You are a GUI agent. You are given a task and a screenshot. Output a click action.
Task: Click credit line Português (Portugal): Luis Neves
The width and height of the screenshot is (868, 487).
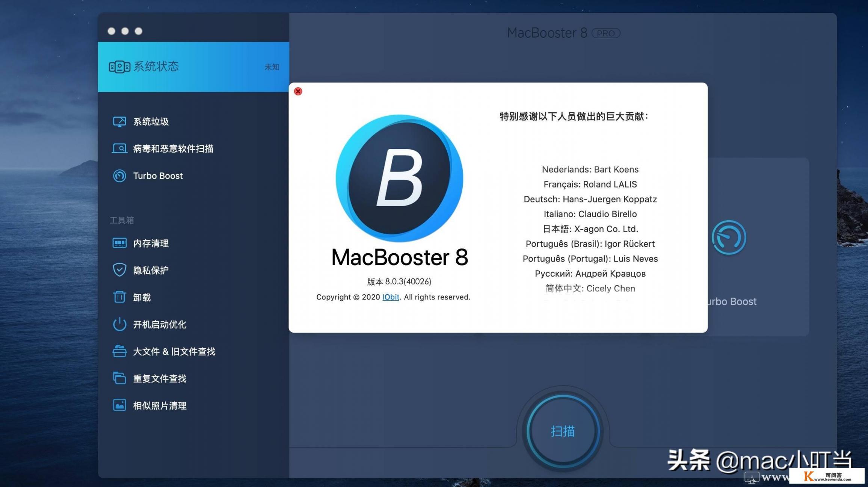tap(590, 259)
